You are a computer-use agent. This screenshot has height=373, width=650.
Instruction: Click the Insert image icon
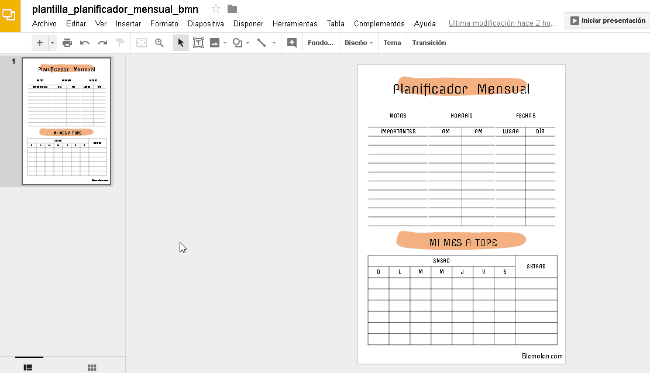point(215,43)
